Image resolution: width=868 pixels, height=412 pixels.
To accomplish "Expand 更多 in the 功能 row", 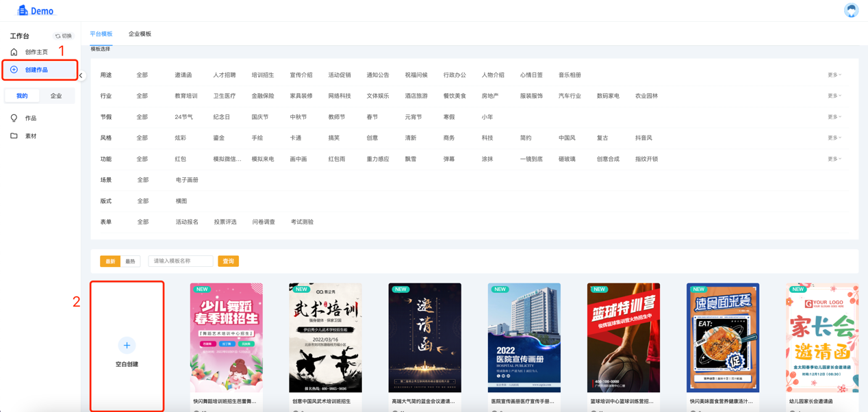I will (x=834, y=159).
